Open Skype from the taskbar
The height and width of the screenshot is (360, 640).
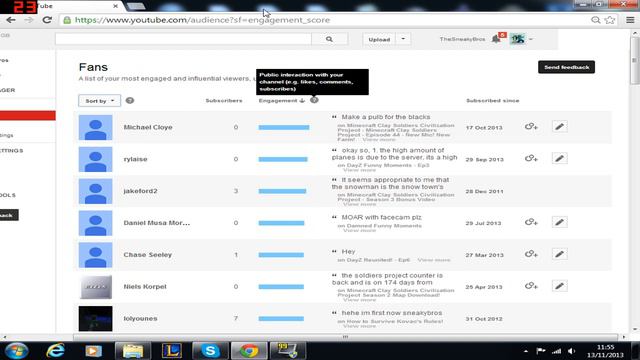pos(210,351)
